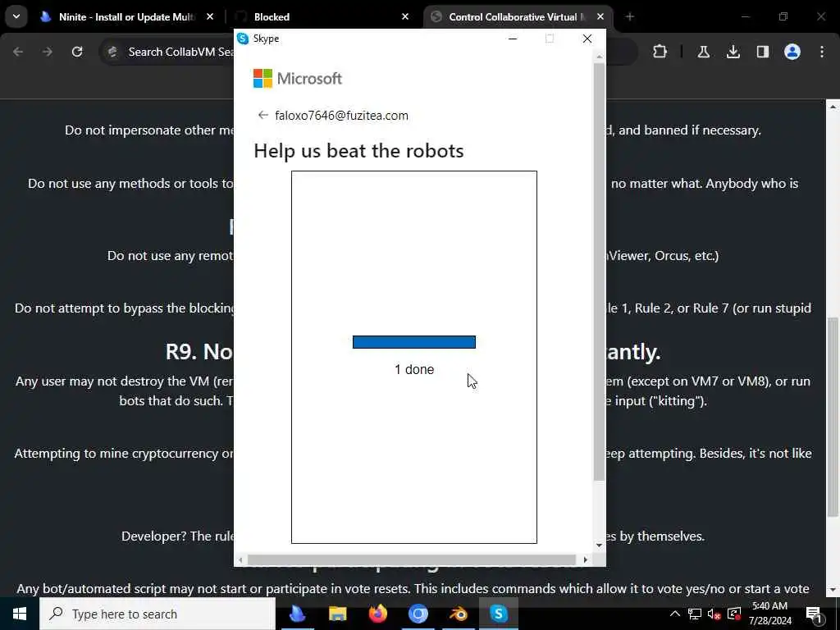840x630 pixels.
Task: Close the Control Collaborative Virtual tab
Action: point(600,17)
